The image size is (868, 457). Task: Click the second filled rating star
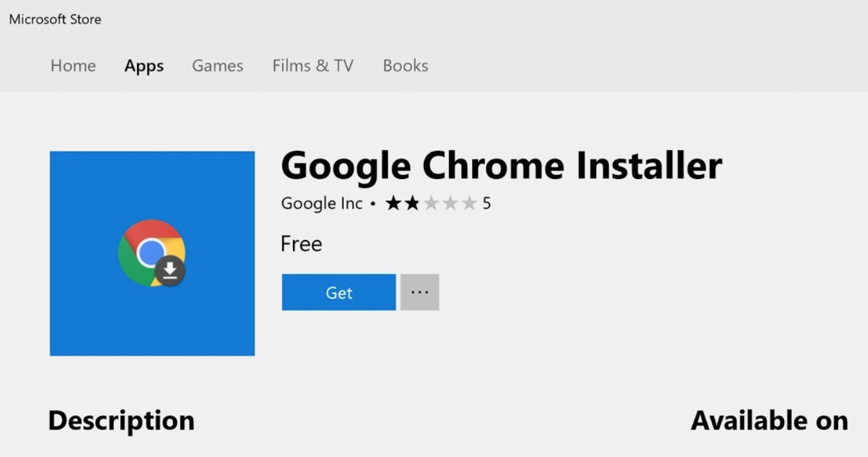click(x=412, y=203)
